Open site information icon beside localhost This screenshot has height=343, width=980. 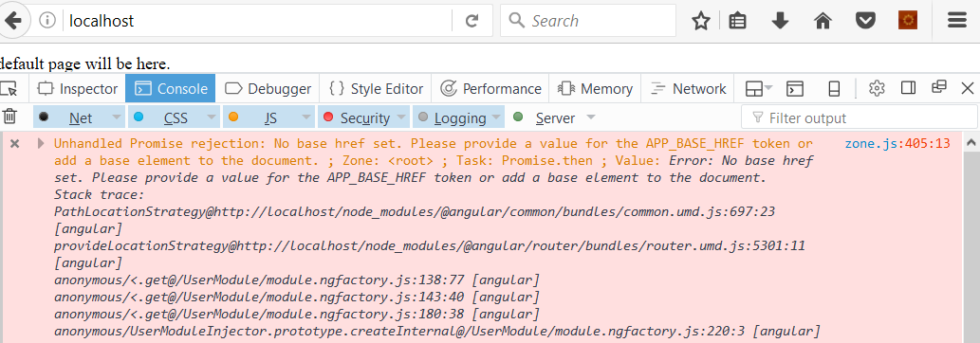[47, 21]
